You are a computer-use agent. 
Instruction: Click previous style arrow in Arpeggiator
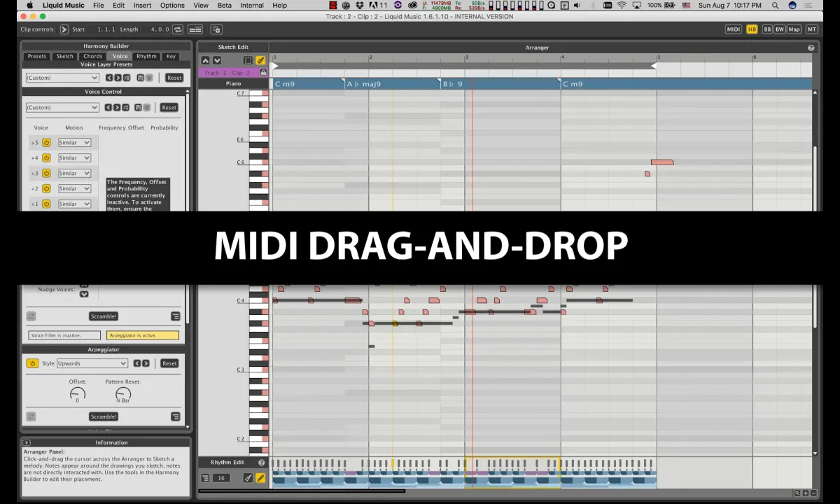[137, 363]
